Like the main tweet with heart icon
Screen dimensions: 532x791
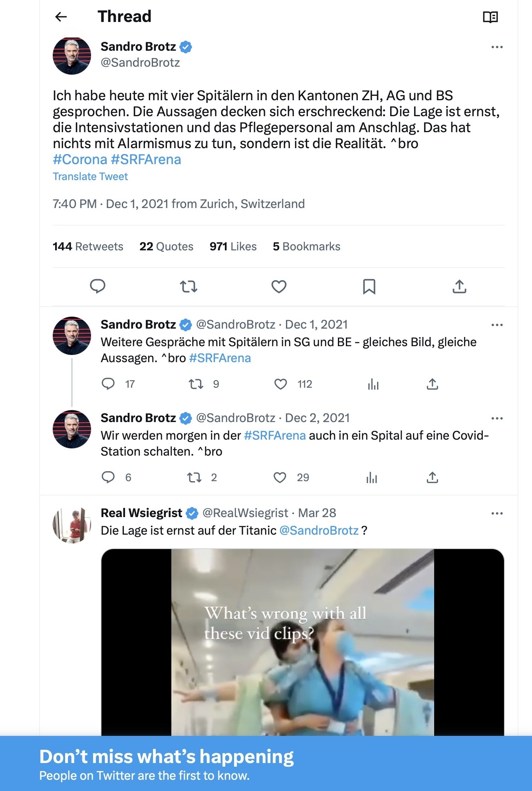point(279,286)
